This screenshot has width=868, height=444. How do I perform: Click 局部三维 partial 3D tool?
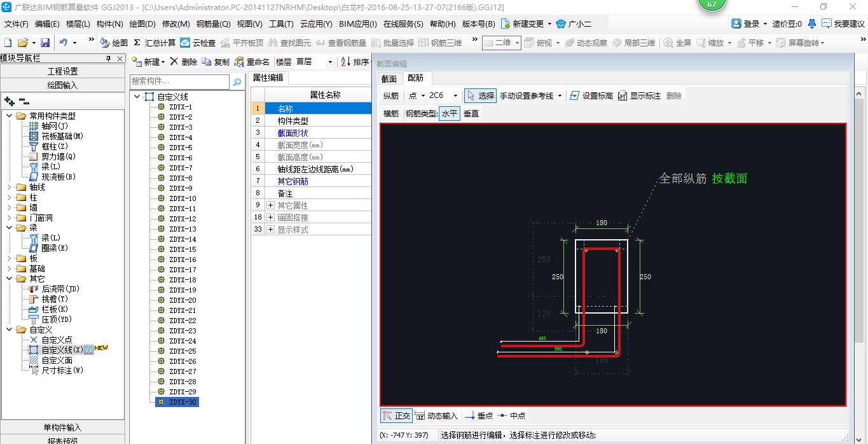[x=633, y=43]
